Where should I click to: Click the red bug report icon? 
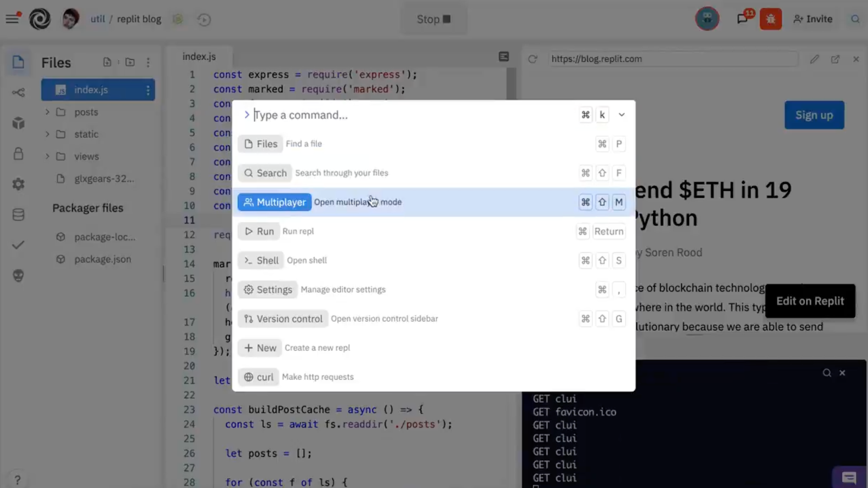pos(770,19)
